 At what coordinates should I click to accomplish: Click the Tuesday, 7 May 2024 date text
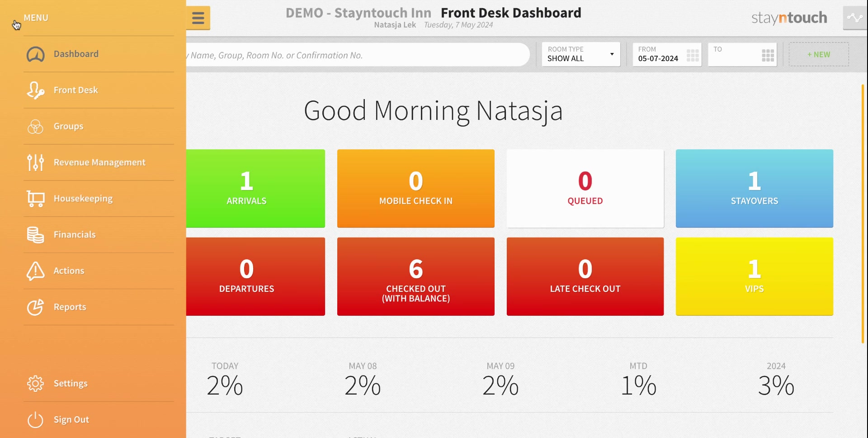458,25
